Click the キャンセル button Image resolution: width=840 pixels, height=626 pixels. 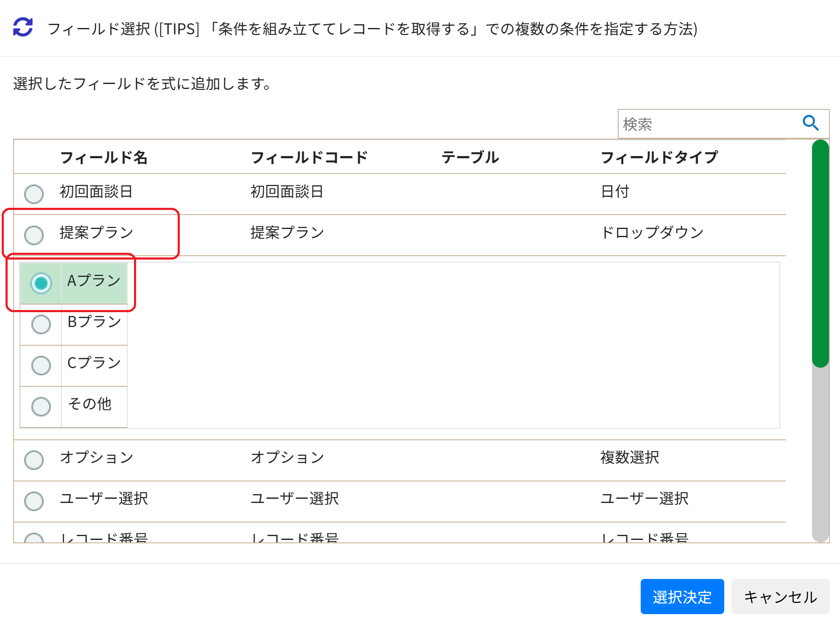pos(780,596)
